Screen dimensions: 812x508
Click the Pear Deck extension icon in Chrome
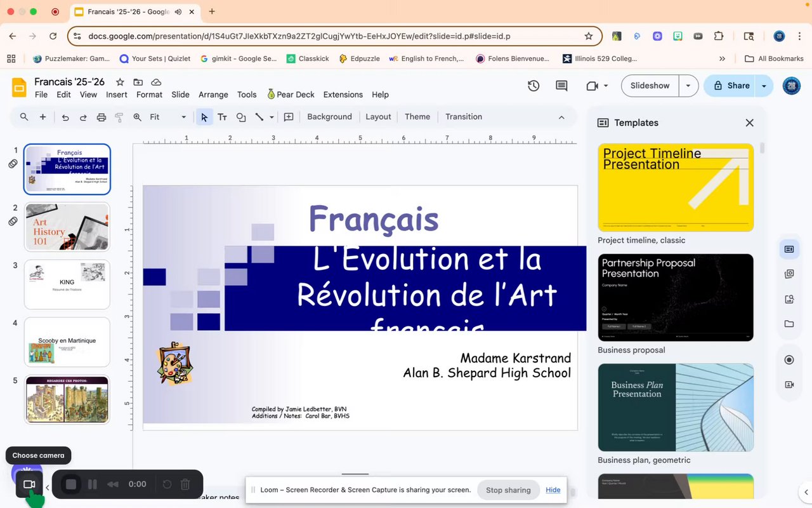[617, 36]
